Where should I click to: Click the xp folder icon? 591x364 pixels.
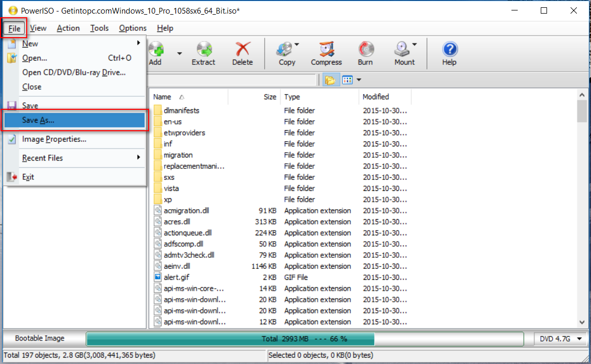[x=158, y=199]
